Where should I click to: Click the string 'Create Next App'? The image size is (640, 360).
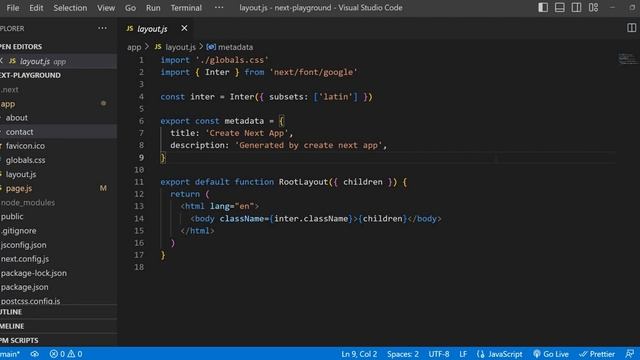[247, 133]
